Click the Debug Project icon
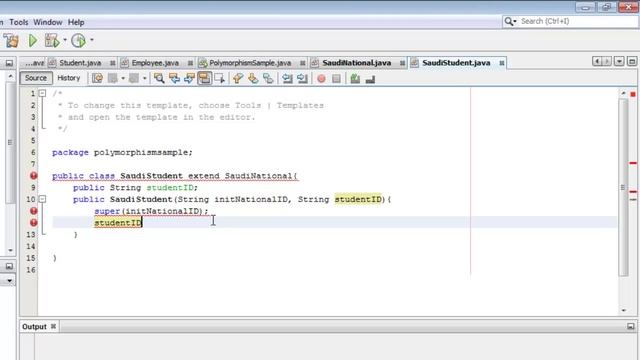 click(52, 40)
